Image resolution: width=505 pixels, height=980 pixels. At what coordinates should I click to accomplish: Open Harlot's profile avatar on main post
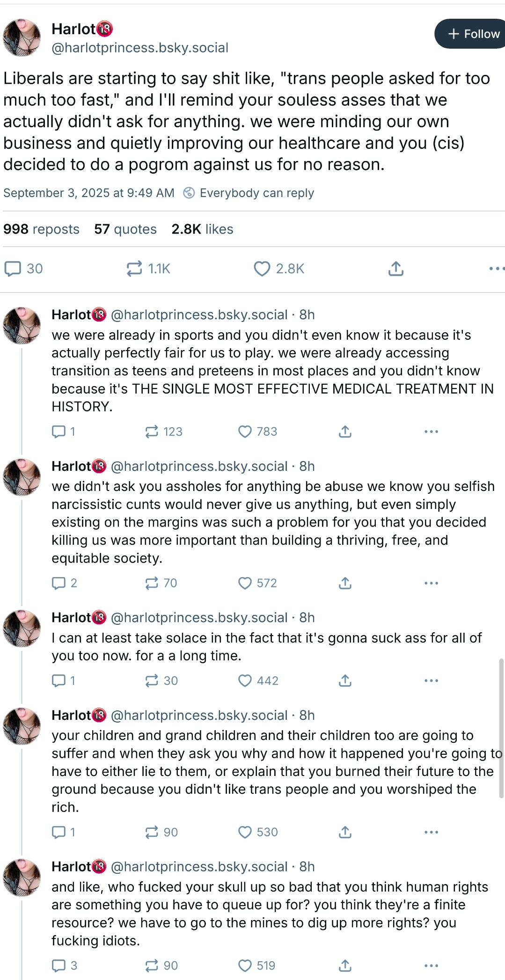click(22, 37)
